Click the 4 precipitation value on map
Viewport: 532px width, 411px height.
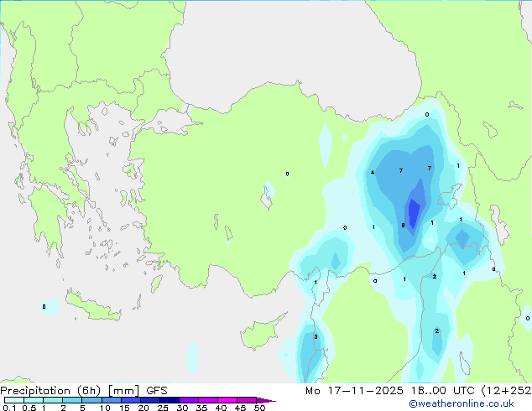373,173
